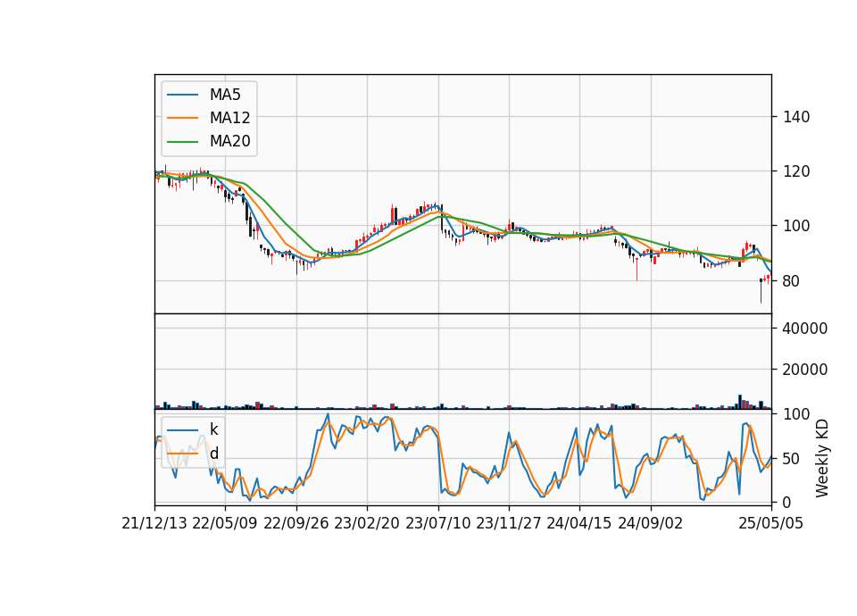Click the blue MA5 legend line sample

182,95
